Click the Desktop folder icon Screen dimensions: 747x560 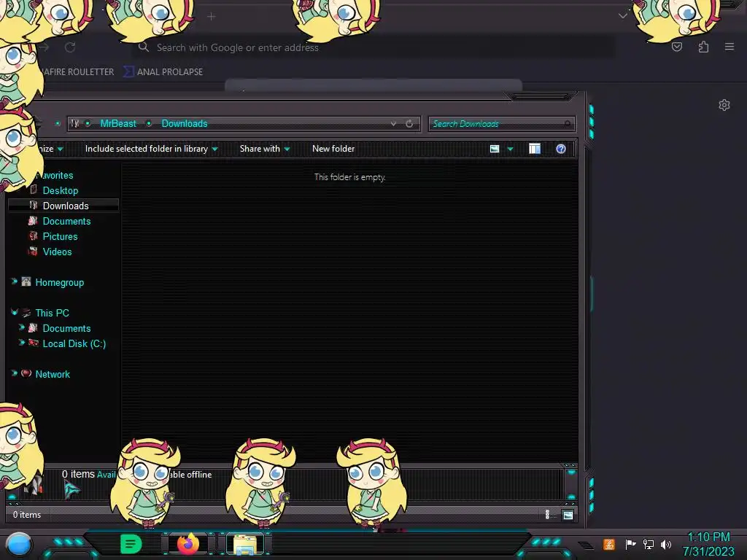click(34, 190)
